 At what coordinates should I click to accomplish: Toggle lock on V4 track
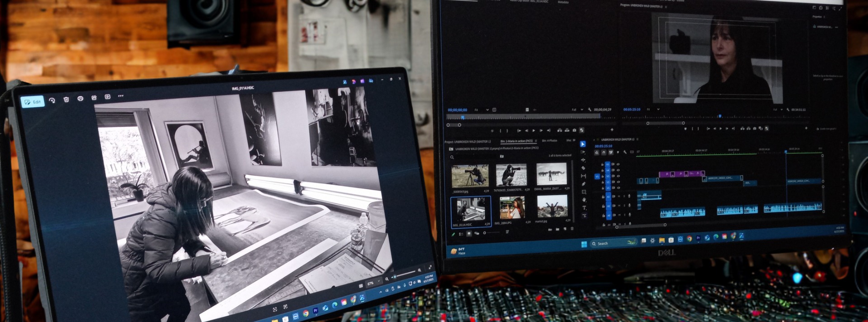[x=603, y=170]
